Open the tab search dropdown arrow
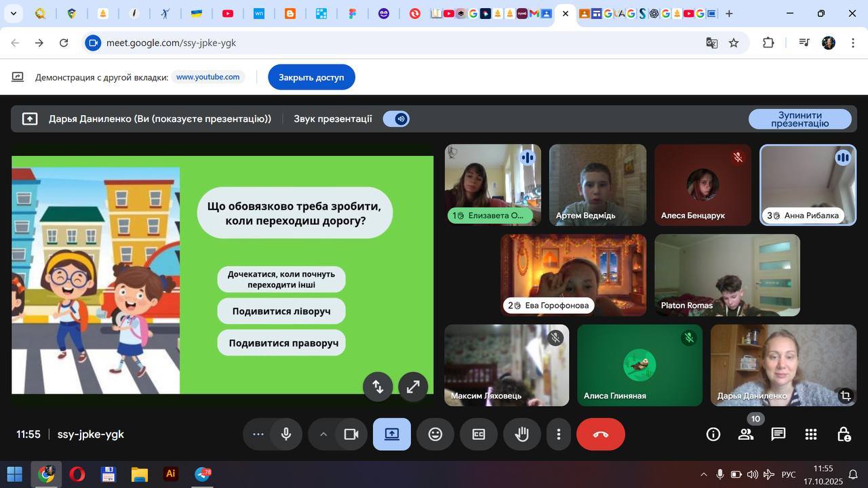Image resolution: width=868 pixels, height=488 pixels. point(13,14)
